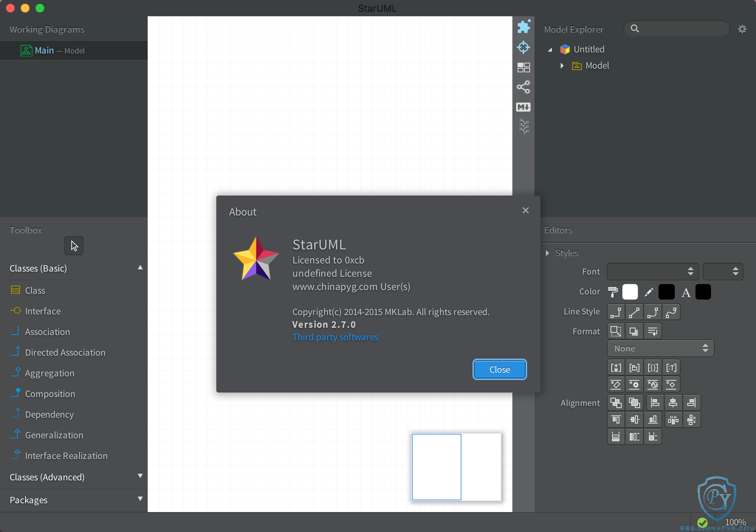Click Close button in About dialog

click(x=500, y=369)
